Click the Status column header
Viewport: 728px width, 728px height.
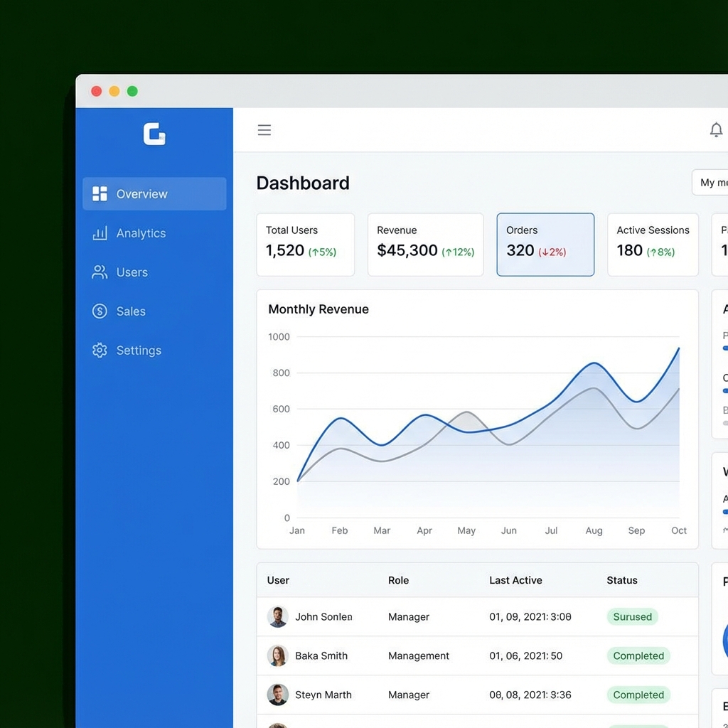tap(621, 580)
